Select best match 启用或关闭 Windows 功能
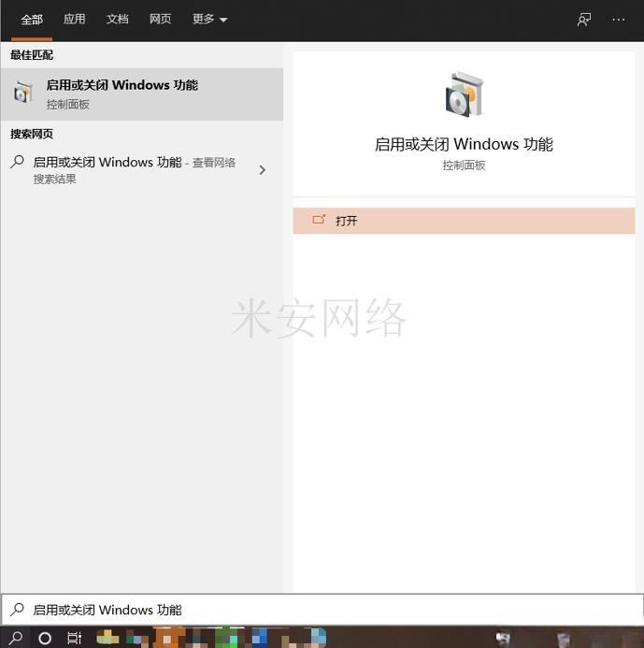The height and width of the screenshot is (648, 644). 142,94
